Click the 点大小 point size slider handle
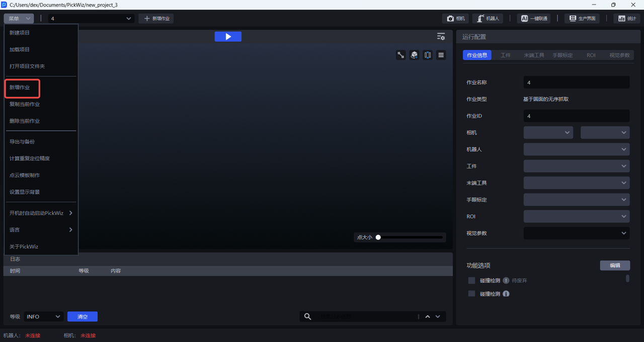The image size is (644, 342). pyautogui.click(x=378, y=237)
